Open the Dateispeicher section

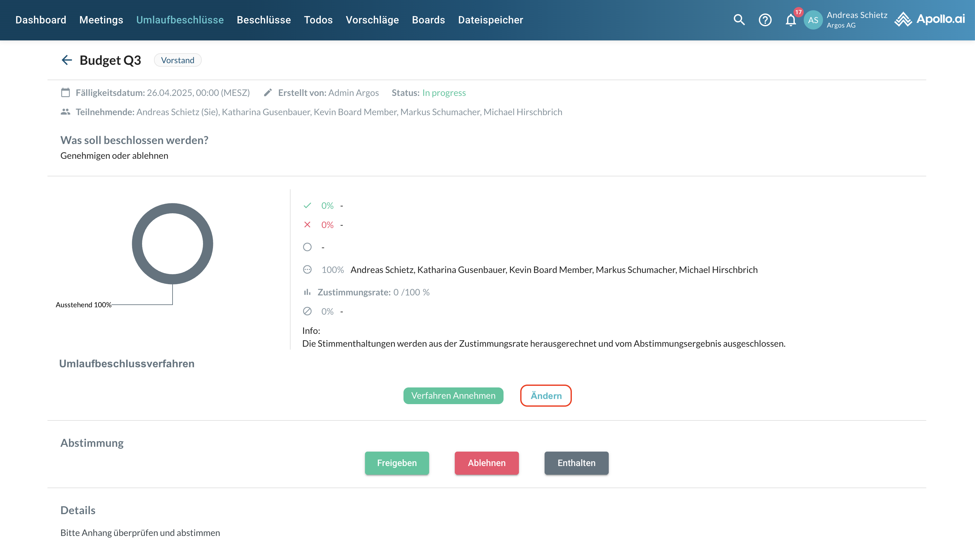pos(490,20)
